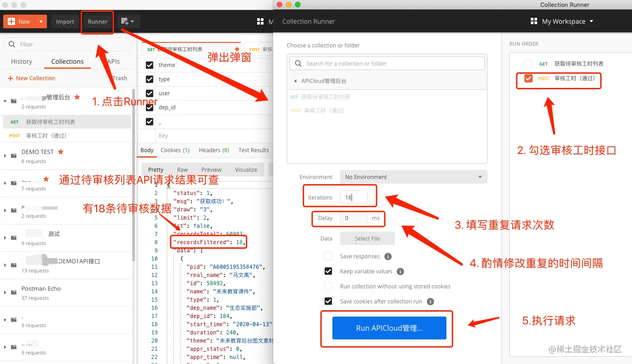Click the unsaved orange dot on GET request tab
The height and width of the screenshot is (364, 632).
tap(237, 49)
